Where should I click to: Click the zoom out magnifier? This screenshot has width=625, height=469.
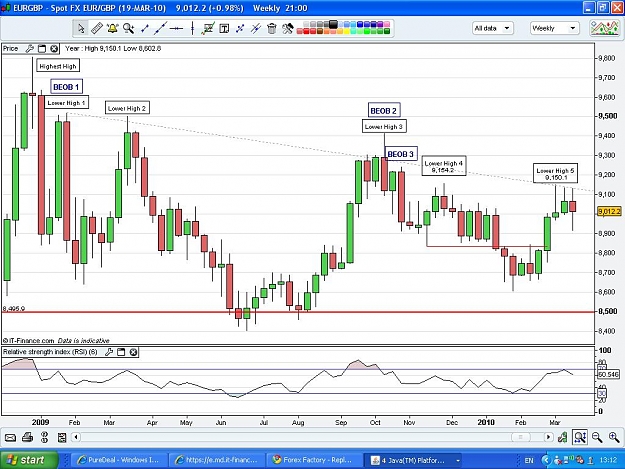tap(597, 438)
